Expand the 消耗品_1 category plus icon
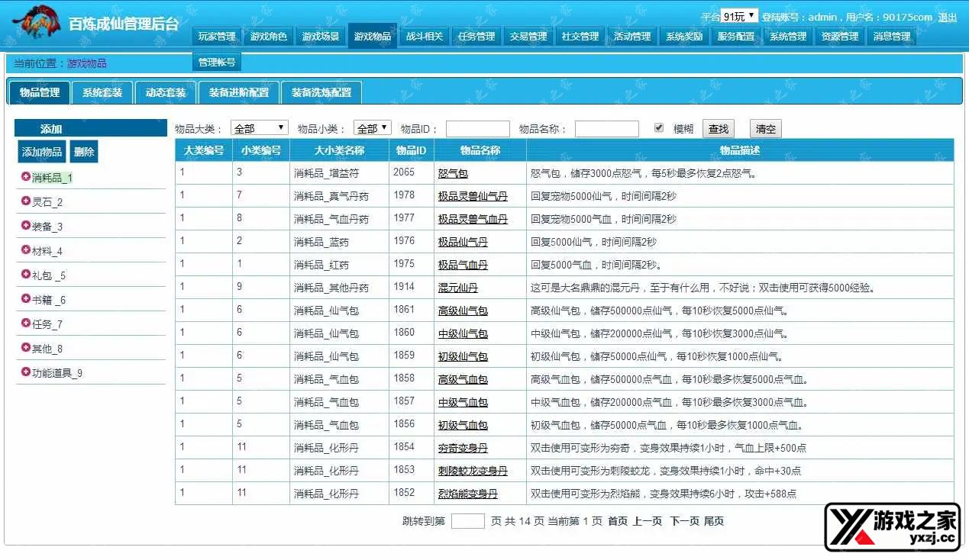969x560 pixels. click(x=26, y=178)
